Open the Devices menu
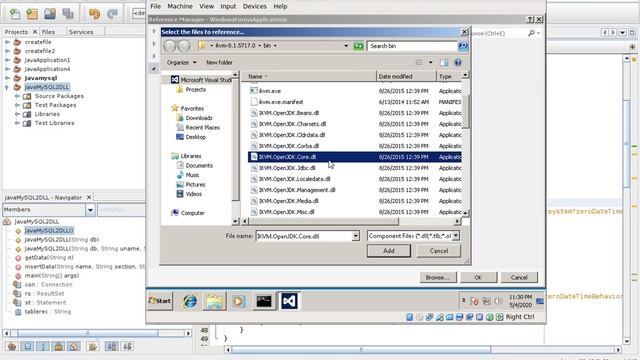The height and width of the screenshot is (360, 640). click(254, 6)
